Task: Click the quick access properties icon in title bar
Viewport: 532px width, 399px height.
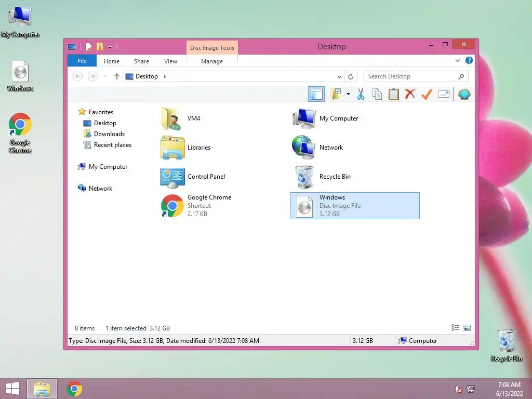Action: point(88,46)
